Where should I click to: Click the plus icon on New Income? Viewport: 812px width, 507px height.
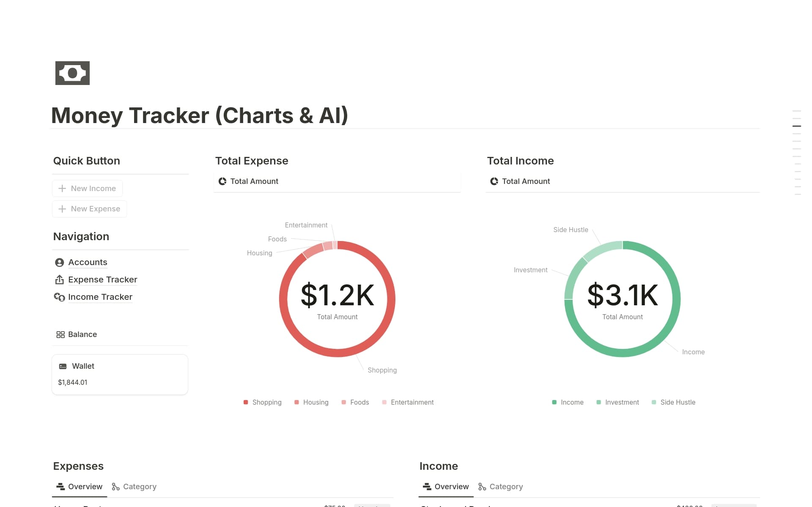[62, 188]
